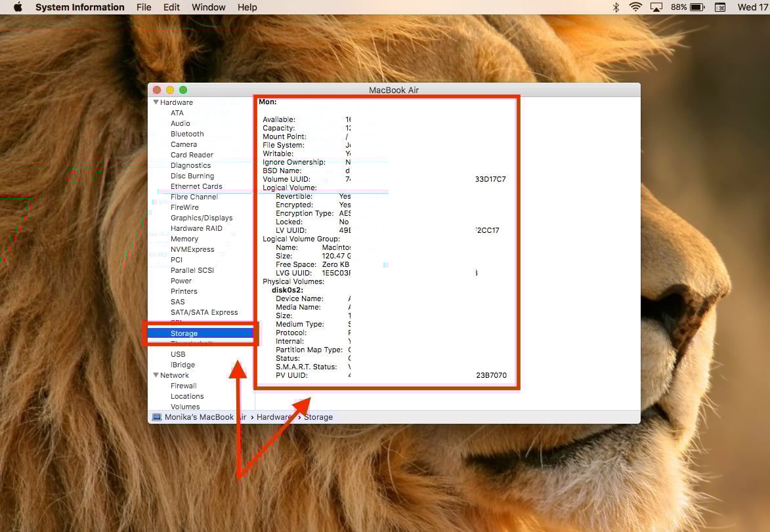
Task: Select USB in the sidebar
Action: [x=178, y=354]
